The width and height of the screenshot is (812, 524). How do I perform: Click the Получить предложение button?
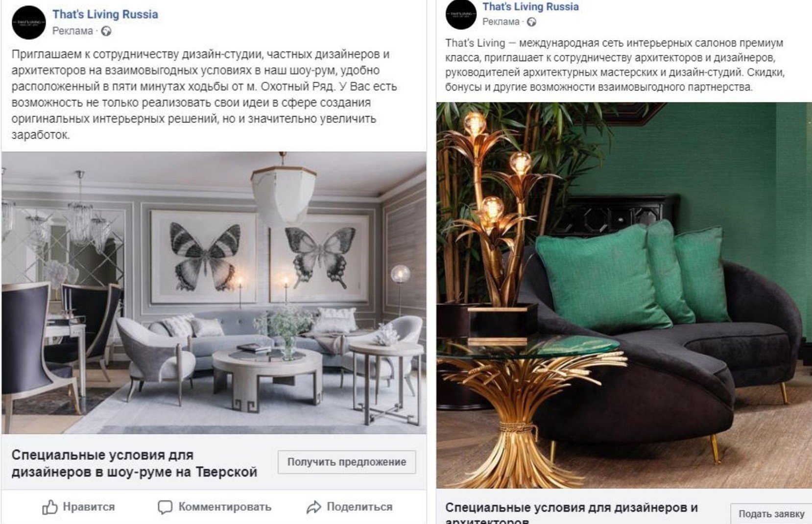tap(347, 462)
